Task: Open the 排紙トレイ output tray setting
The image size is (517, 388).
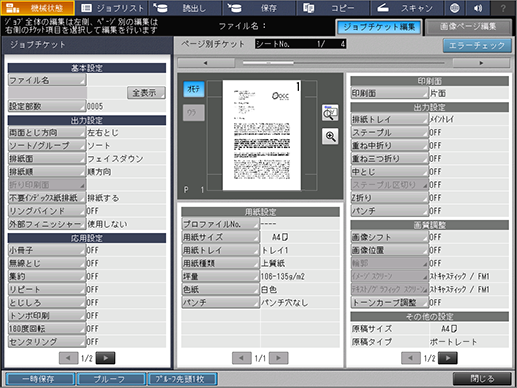Action: 390,119
